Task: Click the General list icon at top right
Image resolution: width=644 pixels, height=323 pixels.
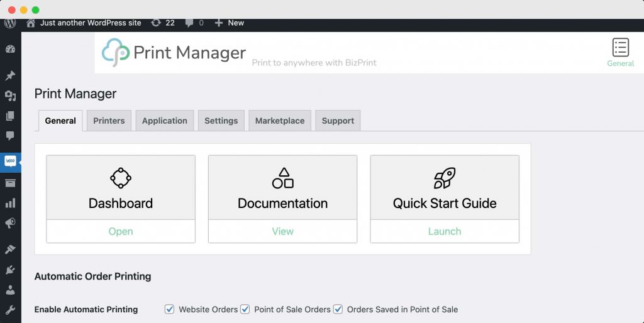Action: tap(621, 47)
